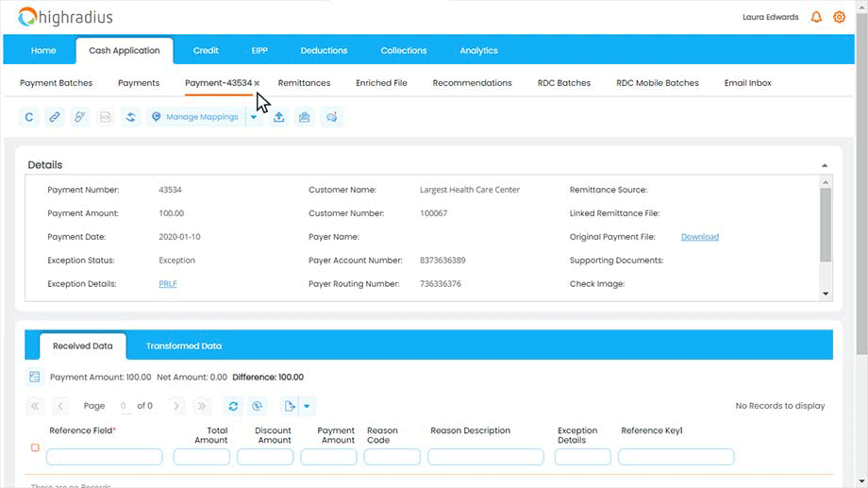Image resolution: width=868 pixels, height=488 pixels.
Task: Refresh the received data grid
Action: pyautogui.click(x=234, y=406)
